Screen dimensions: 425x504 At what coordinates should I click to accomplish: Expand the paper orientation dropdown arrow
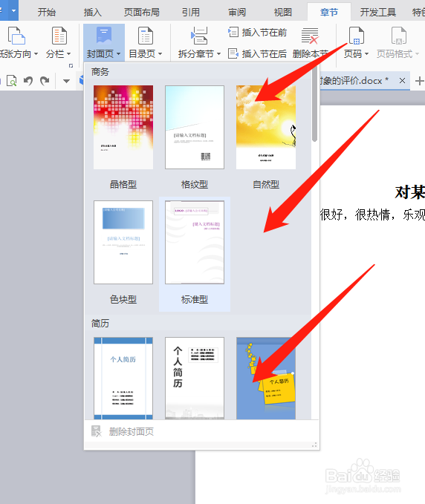coord(36,54)
